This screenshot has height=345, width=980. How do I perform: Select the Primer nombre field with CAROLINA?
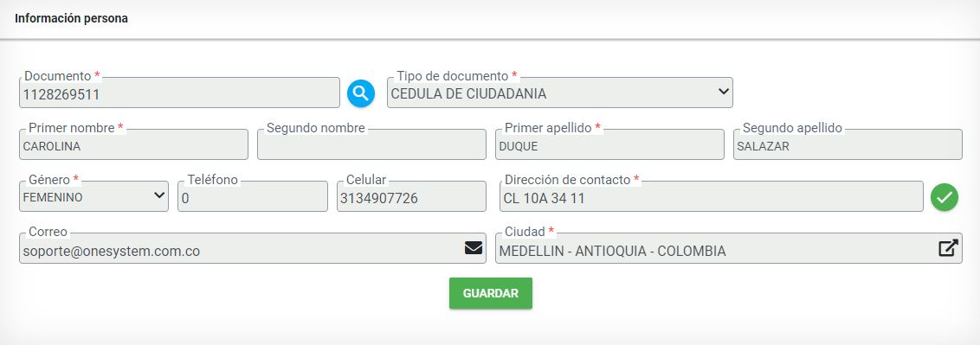click(x=133, y=144)
